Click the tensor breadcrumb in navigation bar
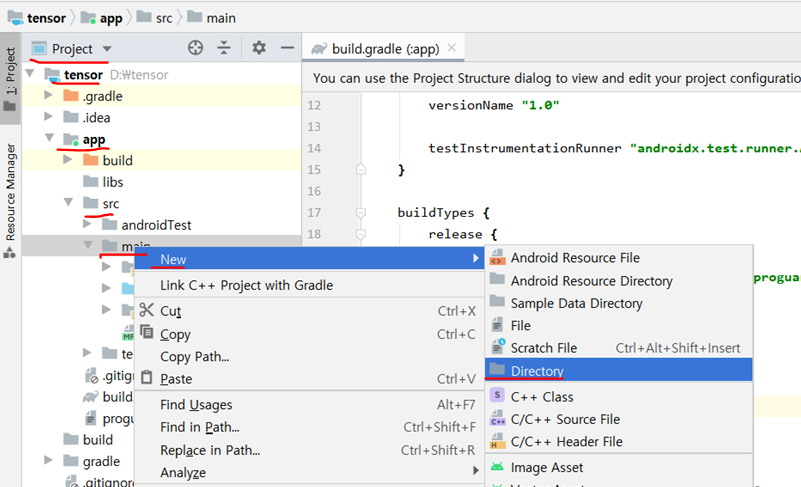The width and height of the screenshot is (801, 487). click(37, 18)
